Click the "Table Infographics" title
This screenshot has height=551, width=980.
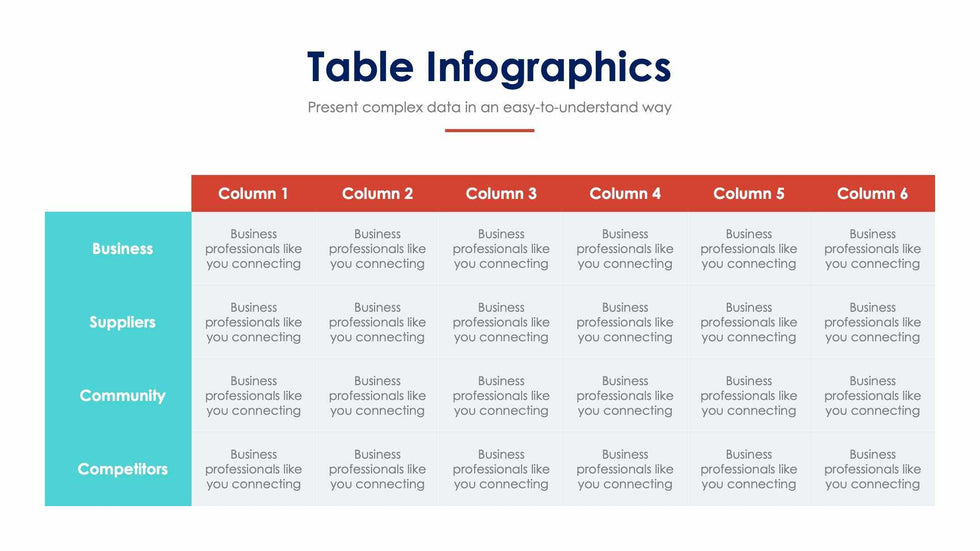pos(489,67)
